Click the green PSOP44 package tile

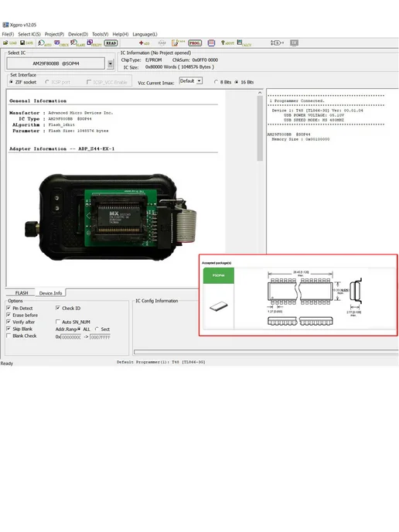[219, 275]
